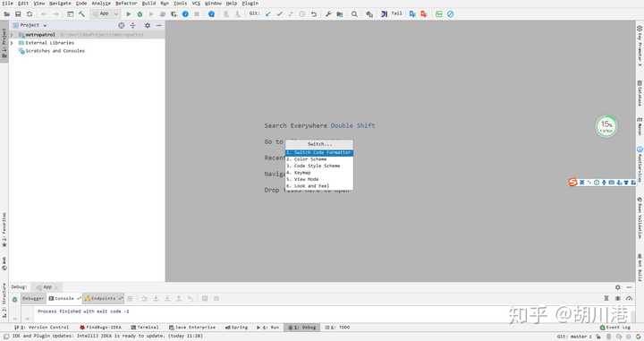Expand the External Libraries node

click(12, 43)
